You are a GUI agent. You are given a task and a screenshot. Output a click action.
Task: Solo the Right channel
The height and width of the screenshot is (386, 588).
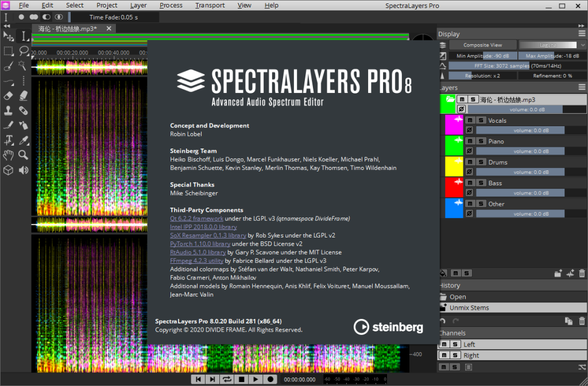[455, 355]
